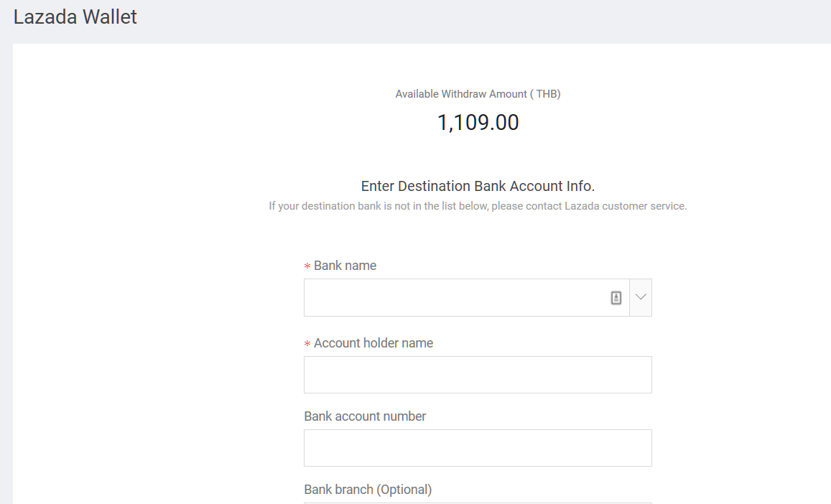This screenshot has height=504, width=831.
Task: Click the Account holder name input field
Action: tap(478, 375)
